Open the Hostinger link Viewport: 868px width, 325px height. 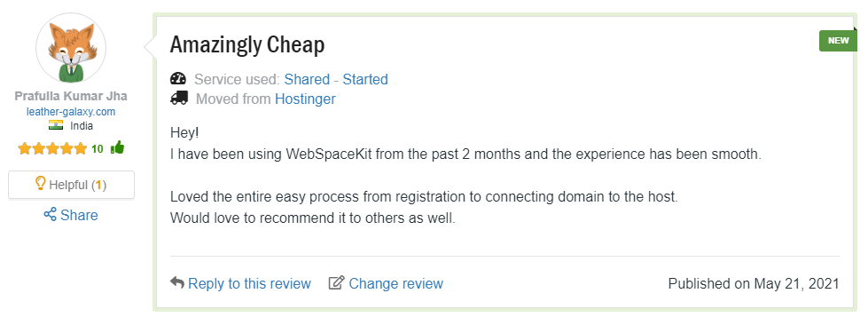[306, 99]
